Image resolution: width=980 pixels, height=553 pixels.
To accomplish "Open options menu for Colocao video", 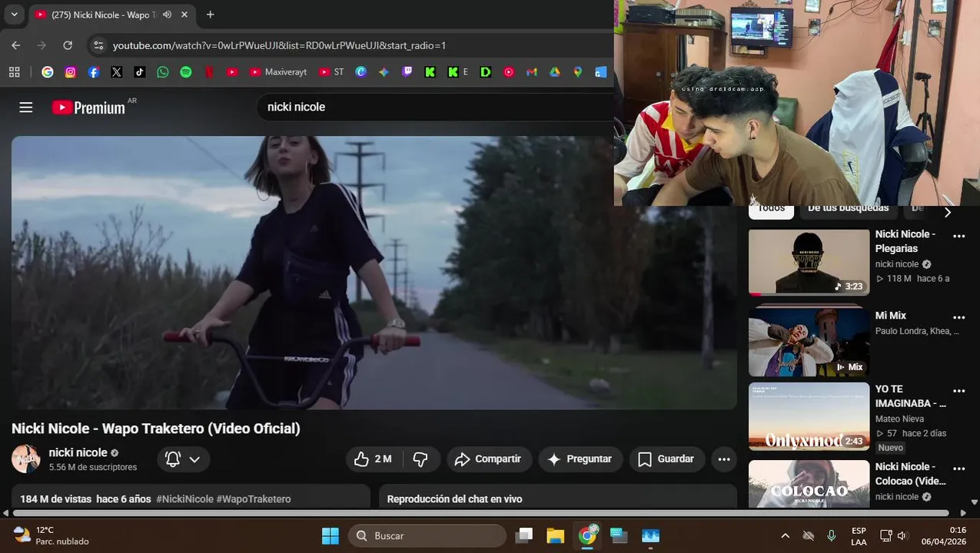I will click(958, 469).
